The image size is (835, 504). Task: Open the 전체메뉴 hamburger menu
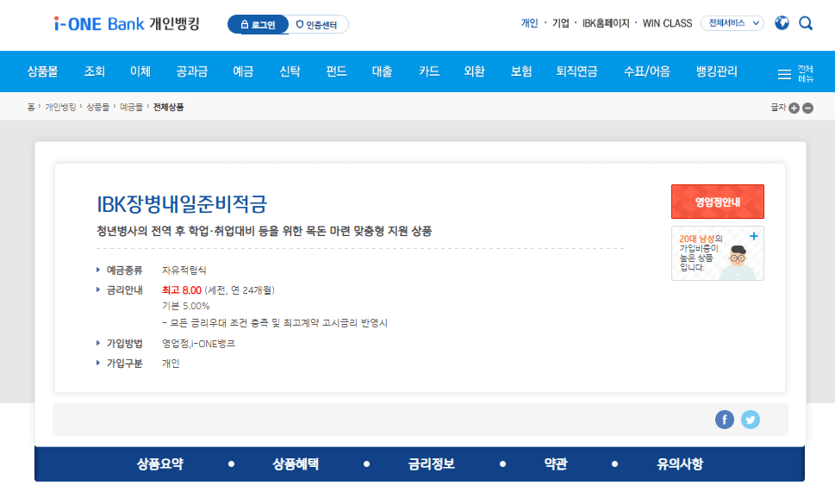pyautogui.click(x=795, y=74)
